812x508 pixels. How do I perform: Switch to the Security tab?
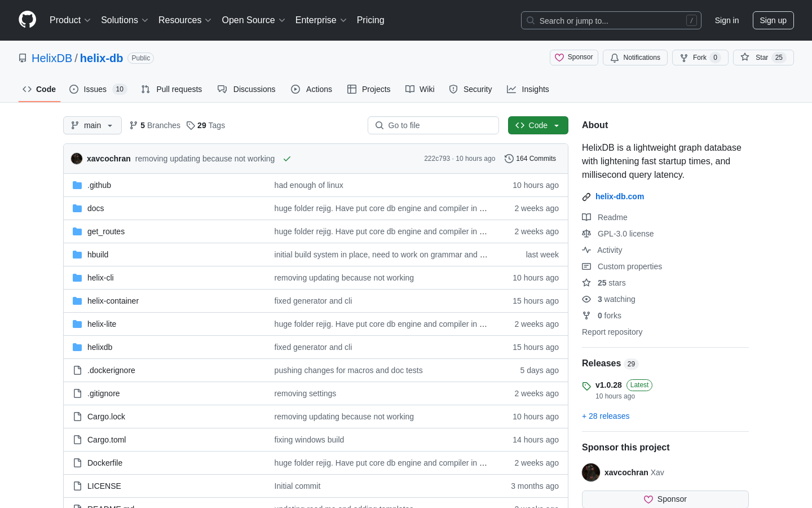click(470, 89)
